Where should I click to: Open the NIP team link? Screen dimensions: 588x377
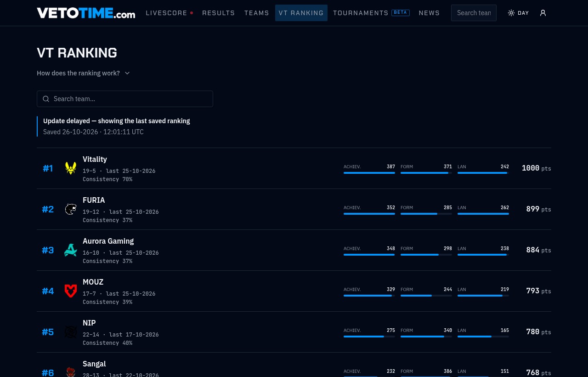89,323
